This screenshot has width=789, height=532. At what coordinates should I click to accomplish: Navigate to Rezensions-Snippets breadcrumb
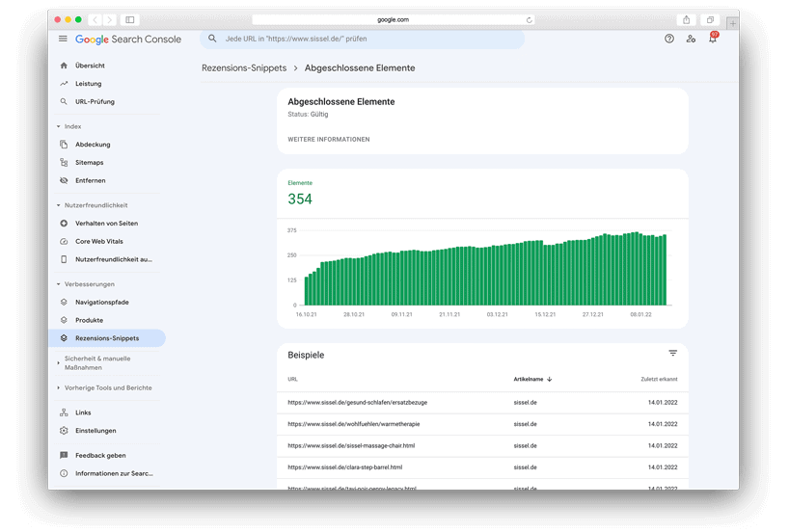point(244,68)
